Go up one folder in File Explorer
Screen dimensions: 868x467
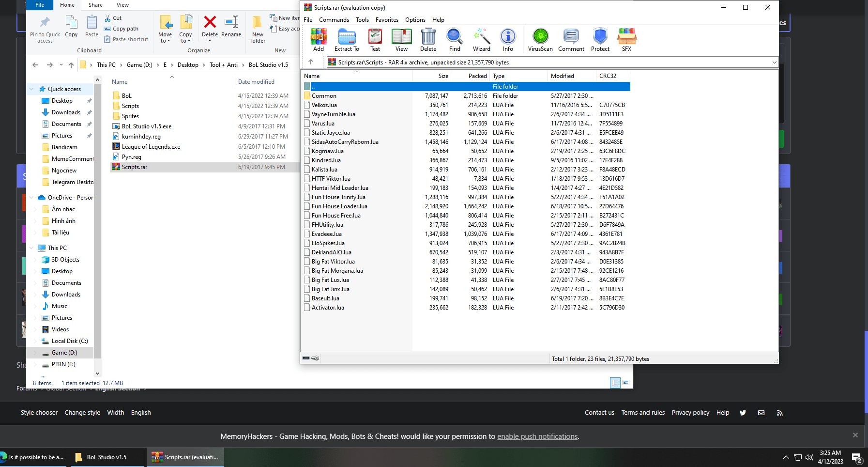(71, 65)
